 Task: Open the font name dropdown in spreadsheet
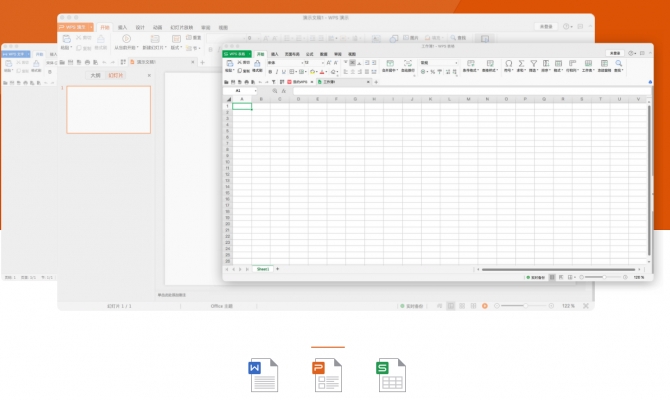coord(282,62)
